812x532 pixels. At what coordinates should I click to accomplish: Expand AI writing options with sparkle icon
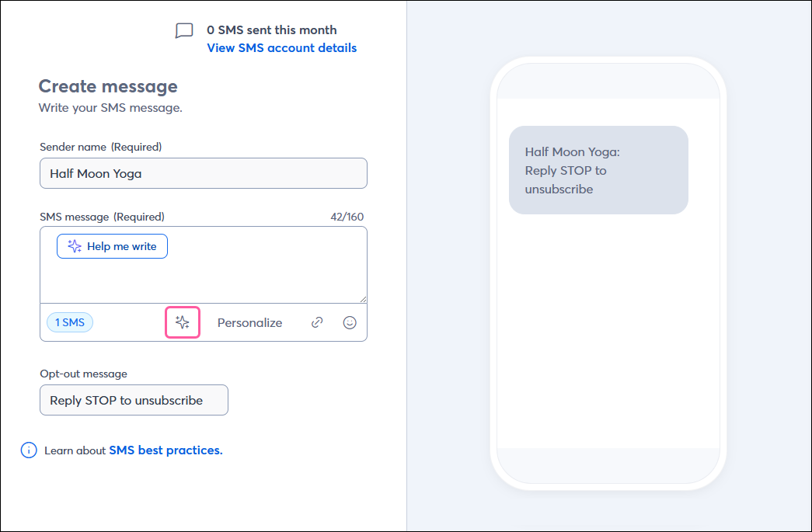[x=182, y=322]
